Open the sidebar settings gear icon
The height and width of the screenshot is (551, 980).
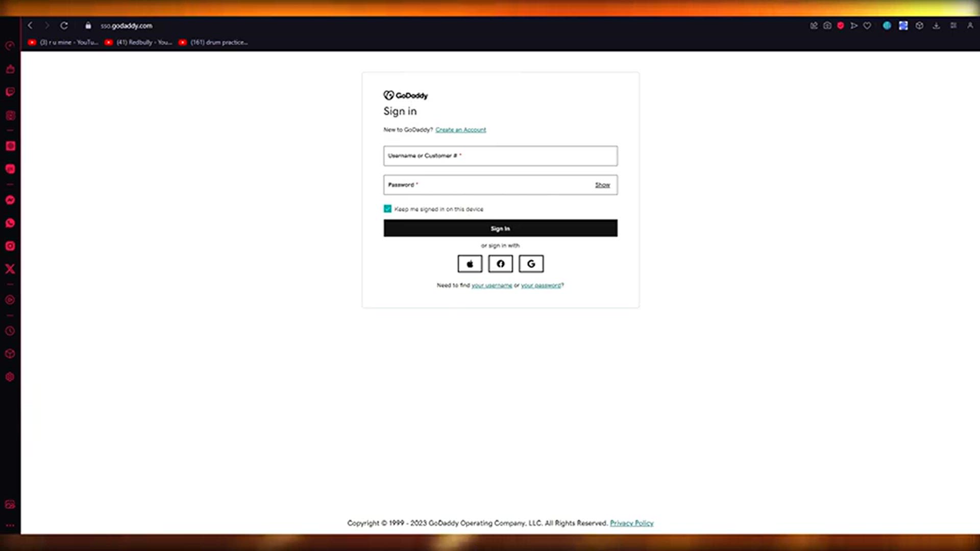10,377
